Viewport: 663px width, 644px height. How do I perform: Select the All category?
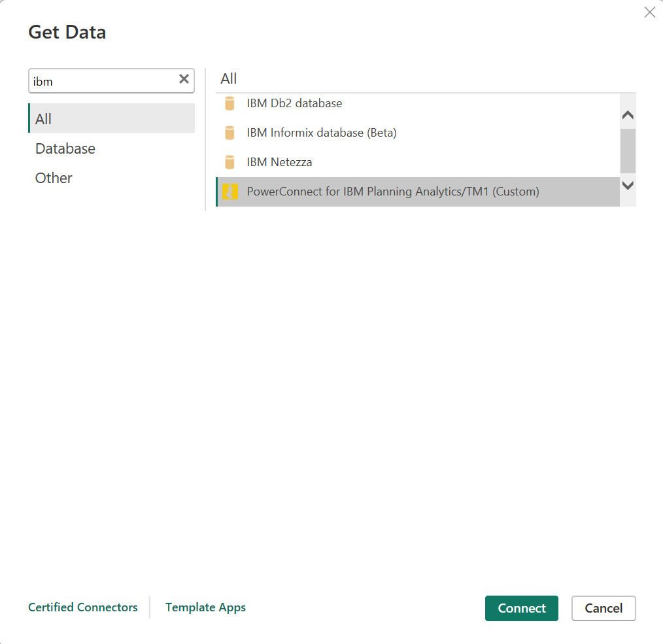(x=112, y=118)
